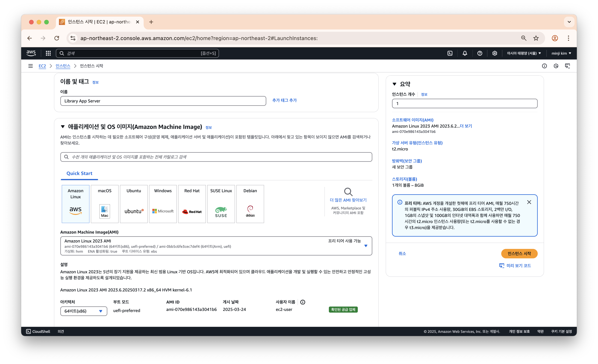Viewport: 598px width, 364px height.
Task: Open the Chrome three-dot menu
Action: [x=568, y=38]
